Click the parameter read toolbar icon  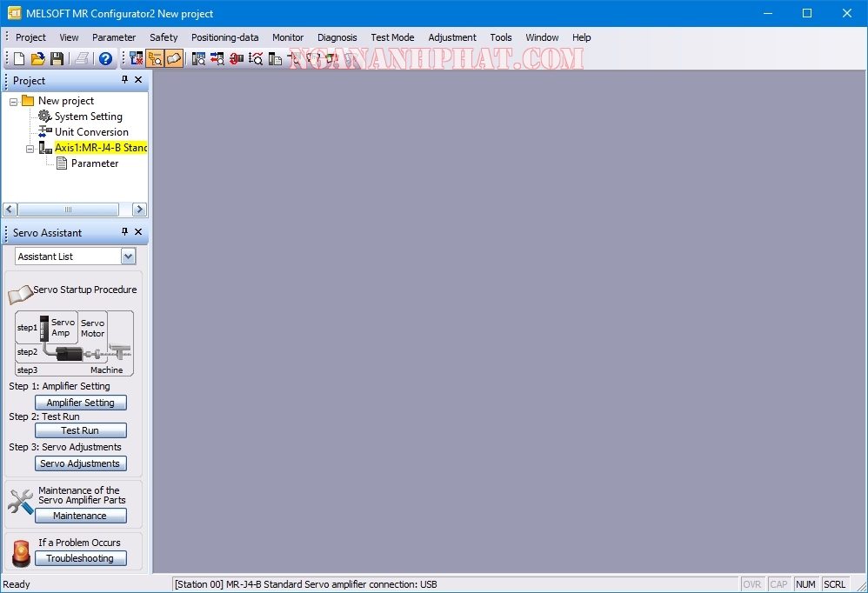(x=217, y=57)
